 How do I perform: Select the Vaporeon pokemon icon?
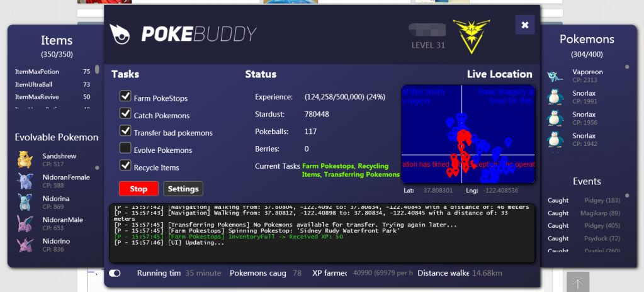click(555, 76)
